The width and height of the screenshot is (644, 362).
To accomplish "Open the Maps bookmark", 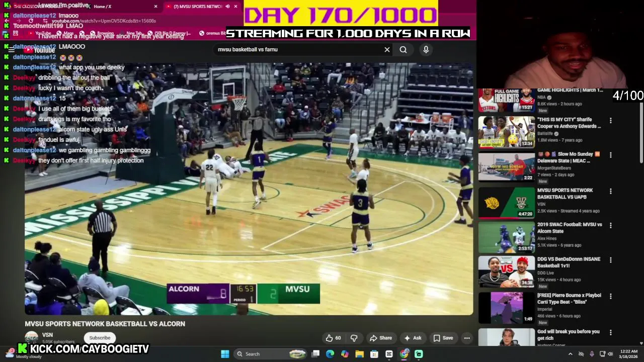I will pos(64,34).
